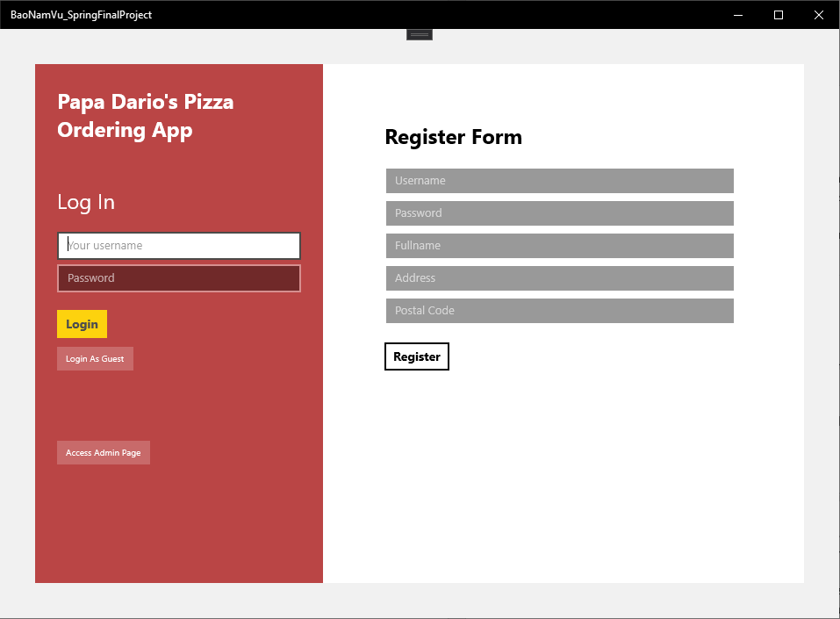Click the Log In heading
Viewport: 840px width, 619px height.
click(86, 203)
